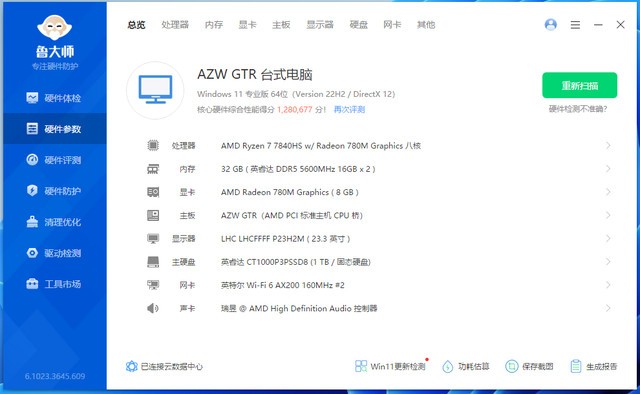Expand the 主板 row chevron
The width and height of the screenshot is (640, 394).
point(608,215)
